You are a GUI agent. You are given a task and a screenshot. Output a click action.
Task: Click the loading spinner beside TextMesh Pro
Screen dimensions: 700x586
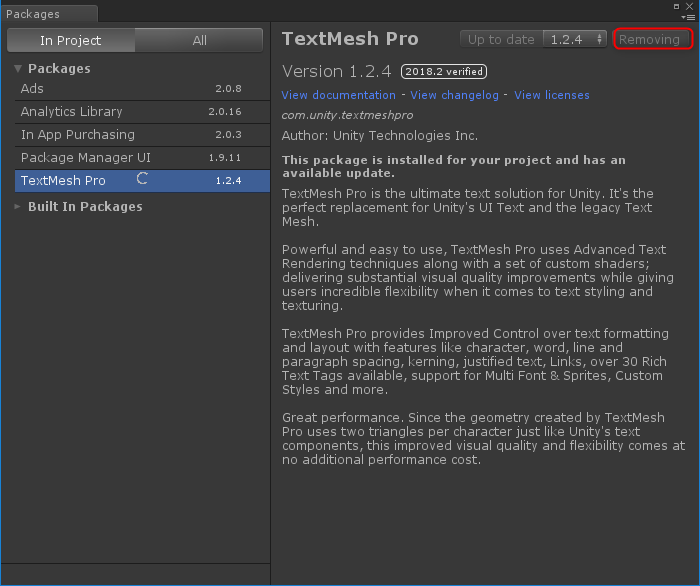point(143,180)
